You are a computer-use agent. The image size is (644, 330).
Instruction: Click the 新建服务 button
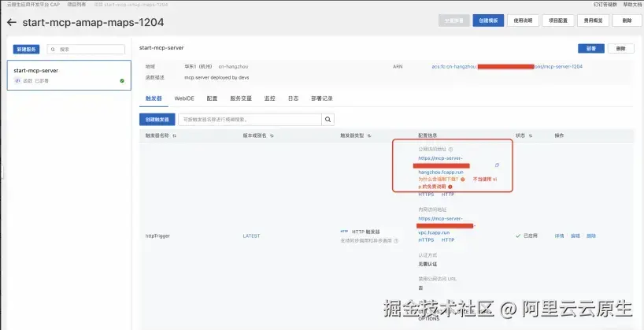coord(26,50)
